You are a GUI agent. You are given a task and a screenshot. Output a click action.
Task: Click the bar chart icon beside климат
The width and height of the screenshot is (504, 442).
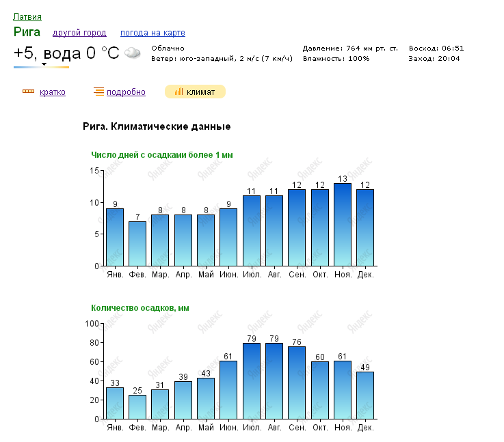178,92
